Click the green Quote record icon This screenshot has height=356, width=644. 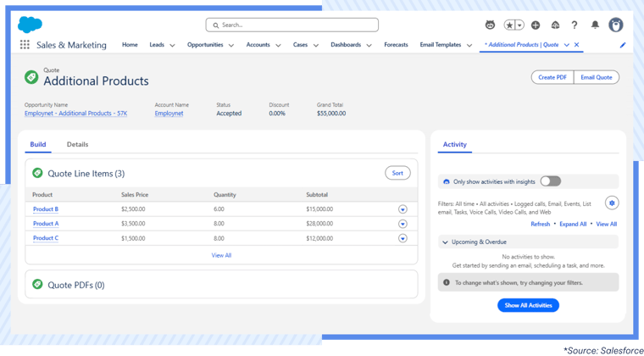[31, 77]
